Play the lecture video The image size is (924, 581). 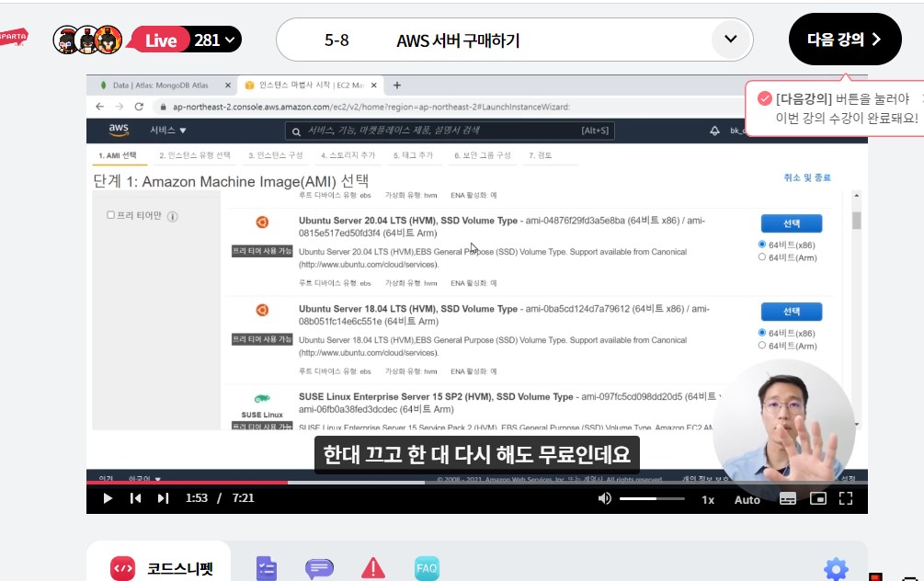click(108, 498)
